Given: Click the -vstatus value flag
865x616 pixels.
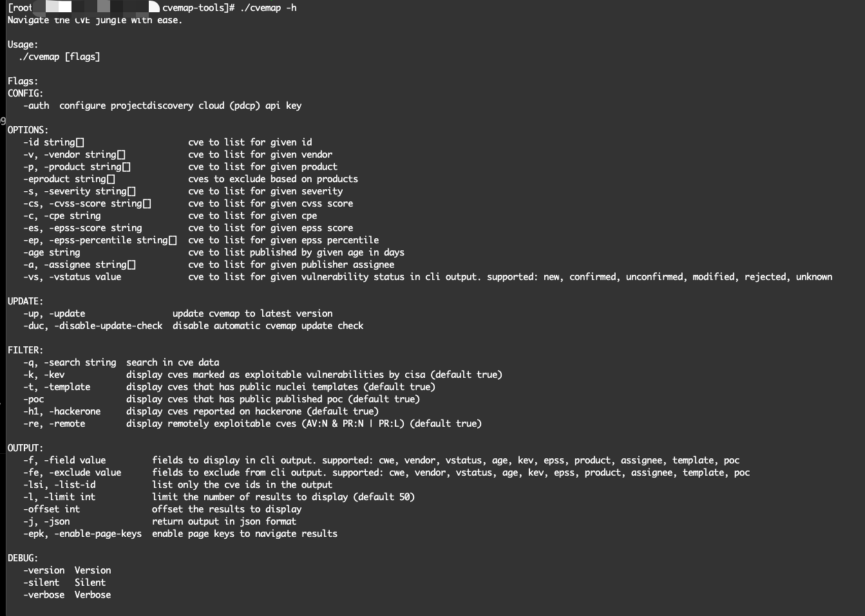Looking at the screenshot, I should 85,277.
